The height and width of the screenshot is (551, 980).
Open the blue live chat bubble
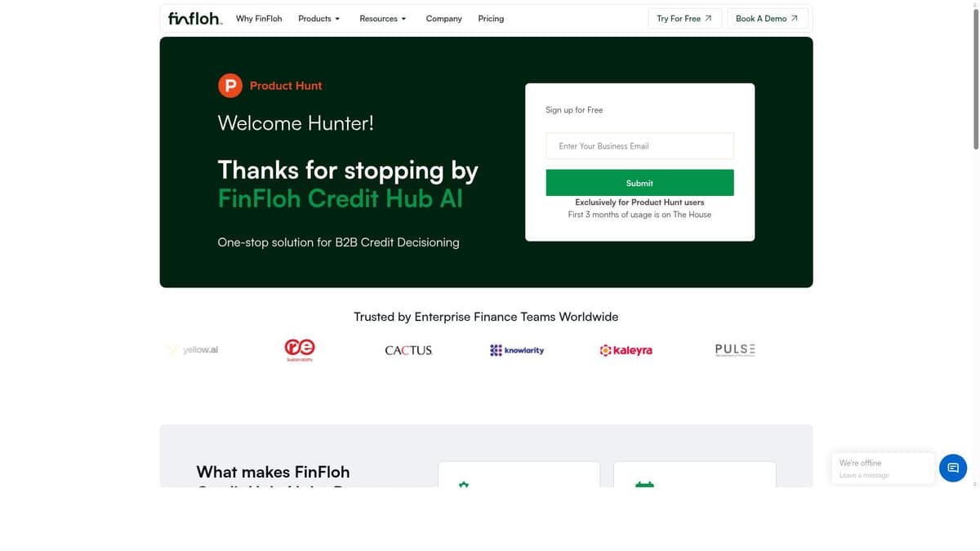[952, 468]
